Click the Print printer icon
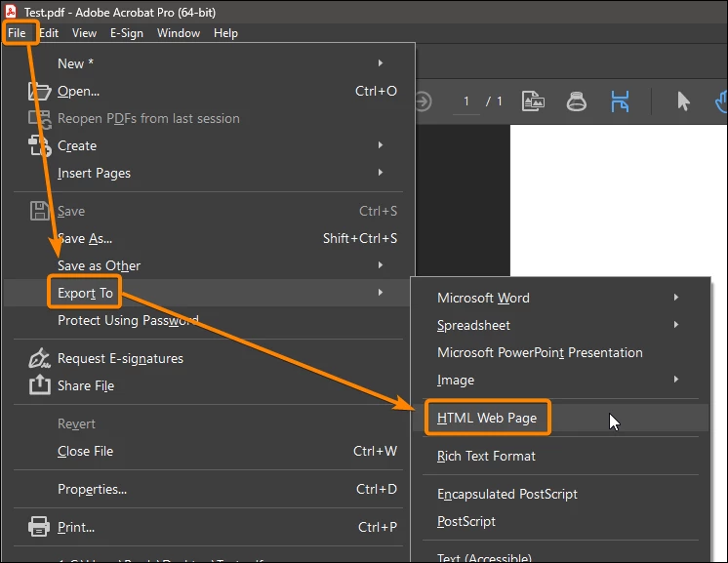Screen dimensions: 728x563 (39, 527)
